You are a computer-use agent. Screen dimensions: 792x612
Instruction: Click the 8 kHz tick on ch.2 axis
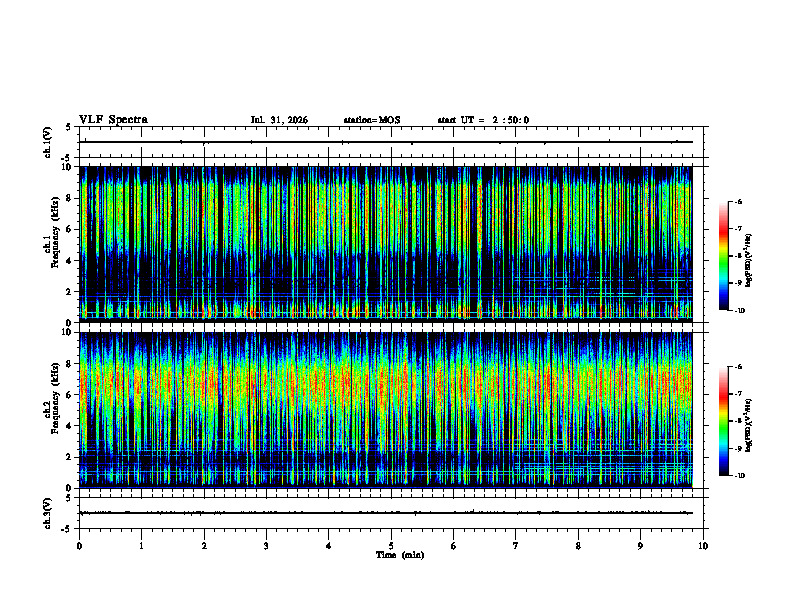click(x=71, y=364)
